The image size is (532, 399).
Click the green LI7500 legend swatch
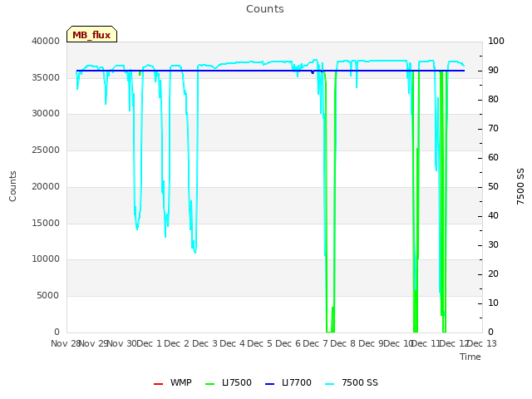point(210,384)
